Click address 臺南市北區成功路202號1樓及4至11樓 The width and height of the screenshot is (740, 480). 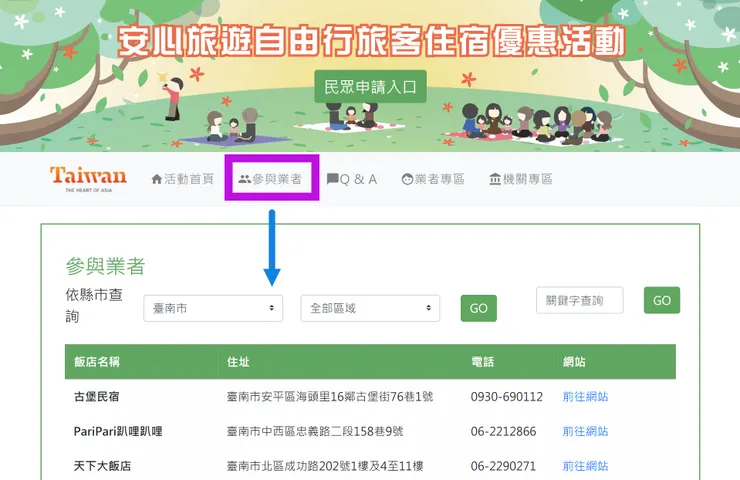[x=325, y=466]
